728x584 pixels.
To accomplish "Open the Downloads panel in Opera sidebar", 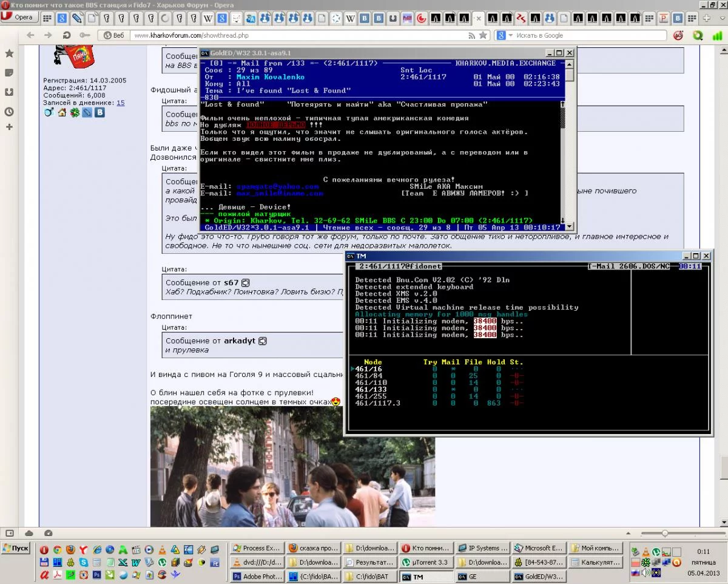I will pos(9,92).
